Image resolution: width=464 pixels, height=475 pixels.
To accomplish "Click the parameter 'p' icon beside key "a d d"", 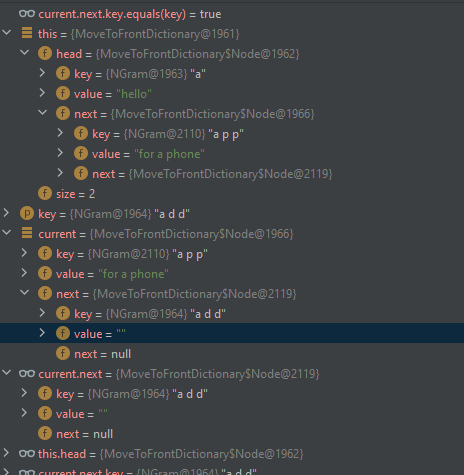I will (27, 213).
